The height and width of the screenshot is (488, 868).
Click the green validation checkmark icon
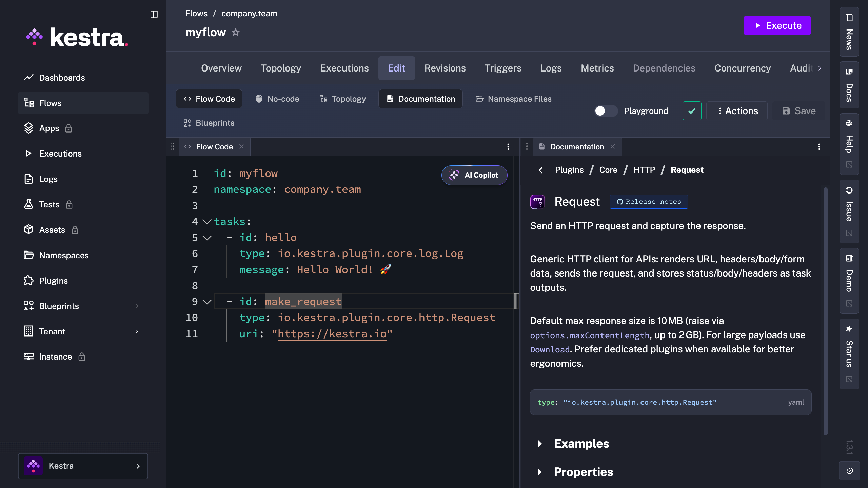(x=692, y=111)
